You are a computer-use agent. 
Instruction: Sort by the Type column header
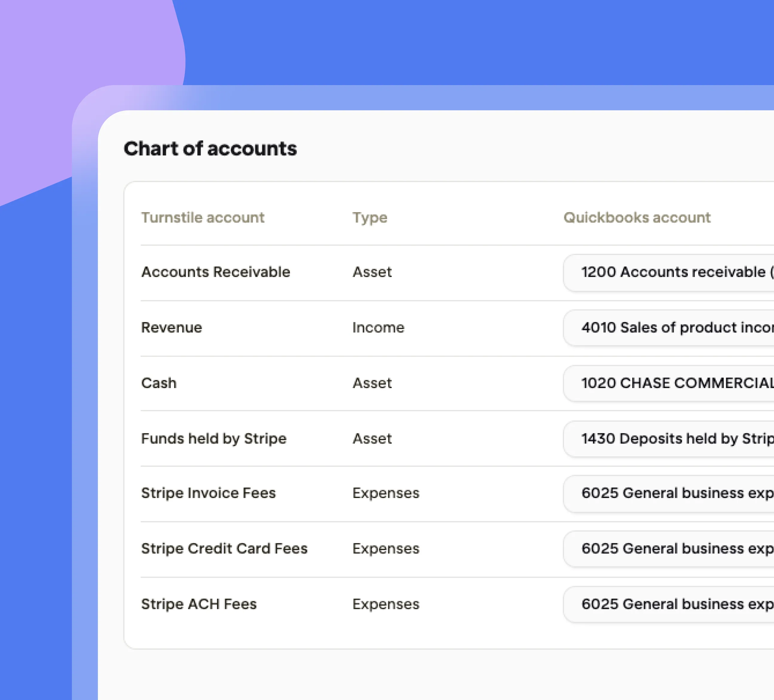(x=370, y=217)
